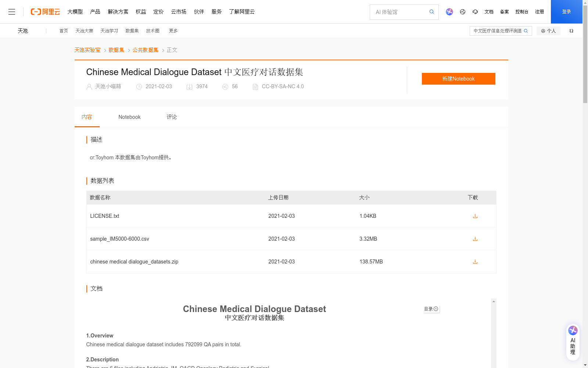
Task: Click the 新建Notebook button
Action: (x=459, y=79)
